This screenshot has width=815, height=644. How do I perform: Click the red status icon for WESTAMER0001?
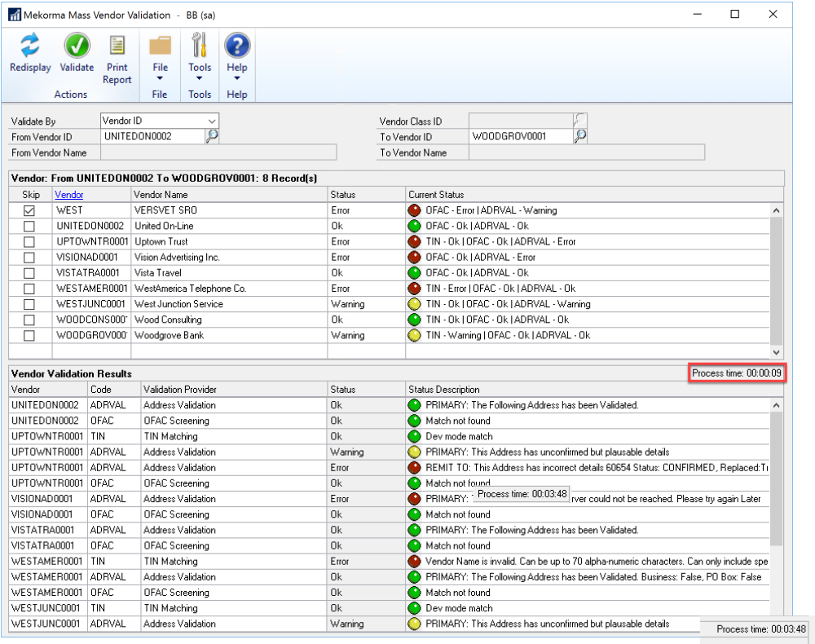(416, 289)
